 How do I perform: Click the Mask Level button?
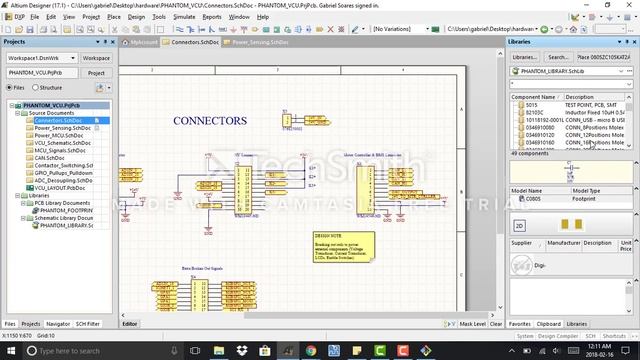coord(472,324)
